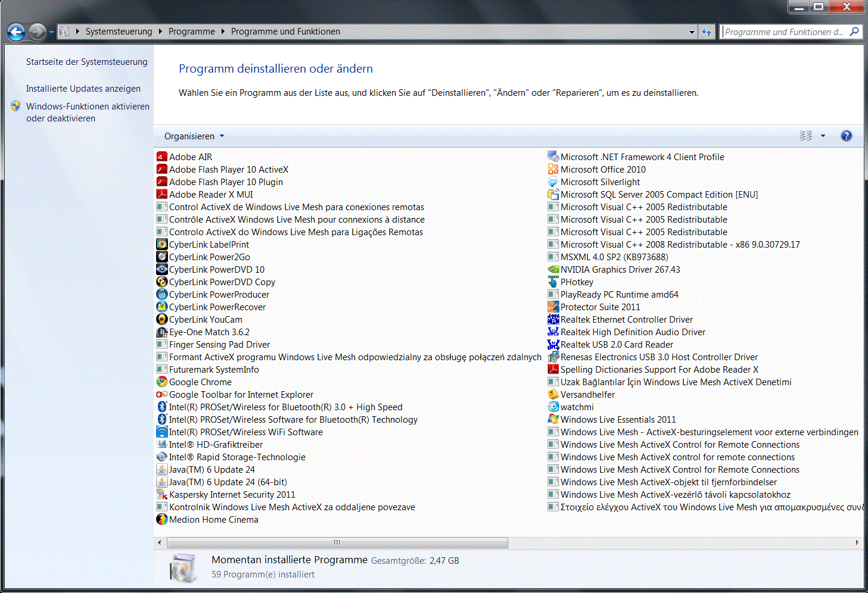Select the Kaspersky Internet Security 2011 icon
The image size is (868, 593).
click(161, 494)
